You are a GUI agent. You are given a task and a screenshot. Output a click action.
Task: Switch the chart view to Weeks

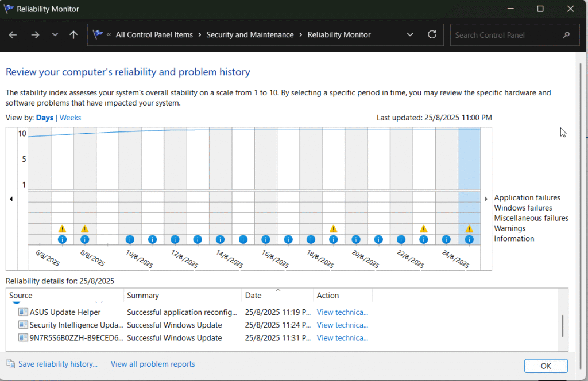point(71,118)
